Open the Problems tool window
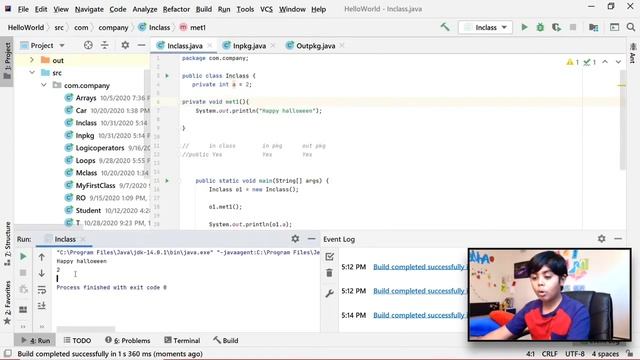This screenshot has height=360, width=640. click(x=128, y=340)
